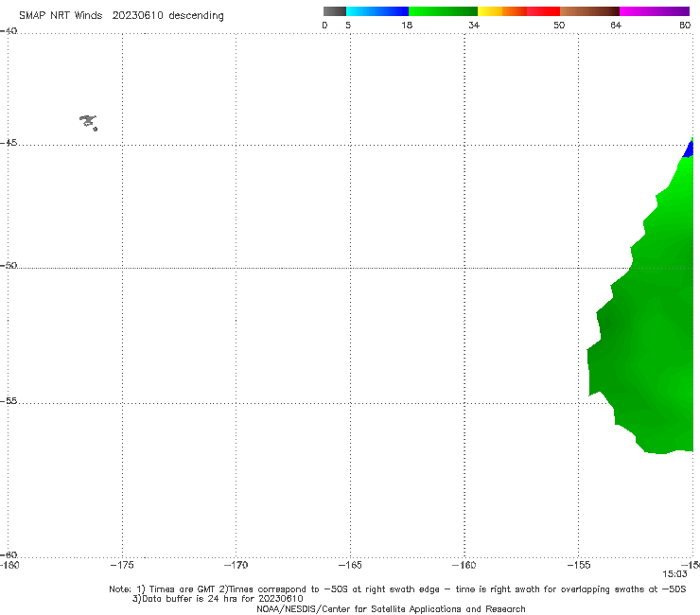The image size is (700, 615).
Task: Click the green segment of the wind color bar
Action: pos(443,11)
